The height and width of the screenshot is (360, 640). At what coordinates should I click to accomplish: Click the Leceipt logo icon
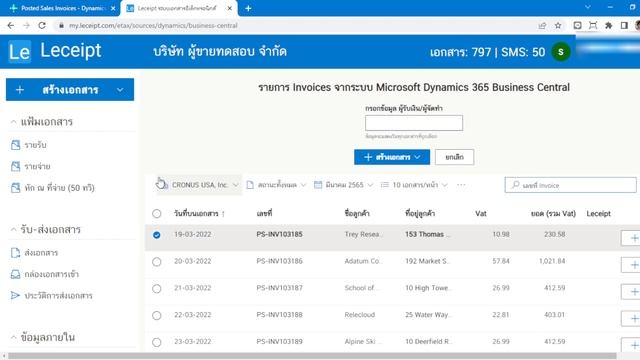(20, 52)
